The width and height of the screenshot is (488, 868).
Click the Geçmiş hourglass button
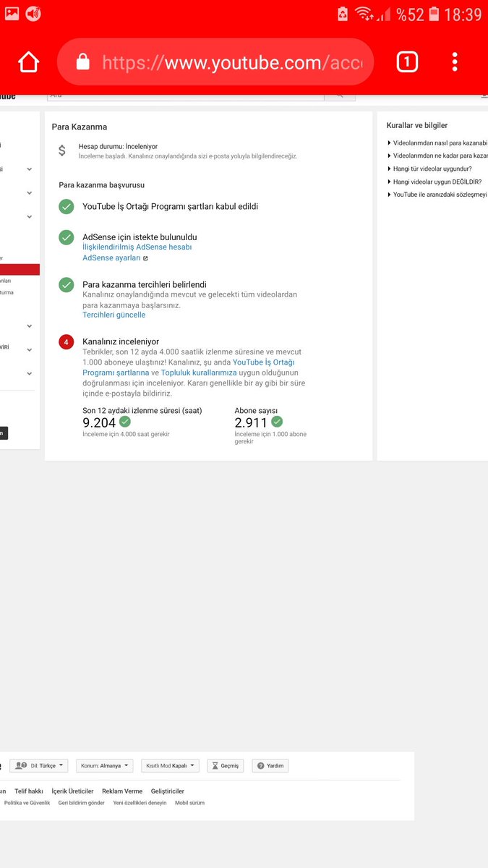[x=226, y=765]
